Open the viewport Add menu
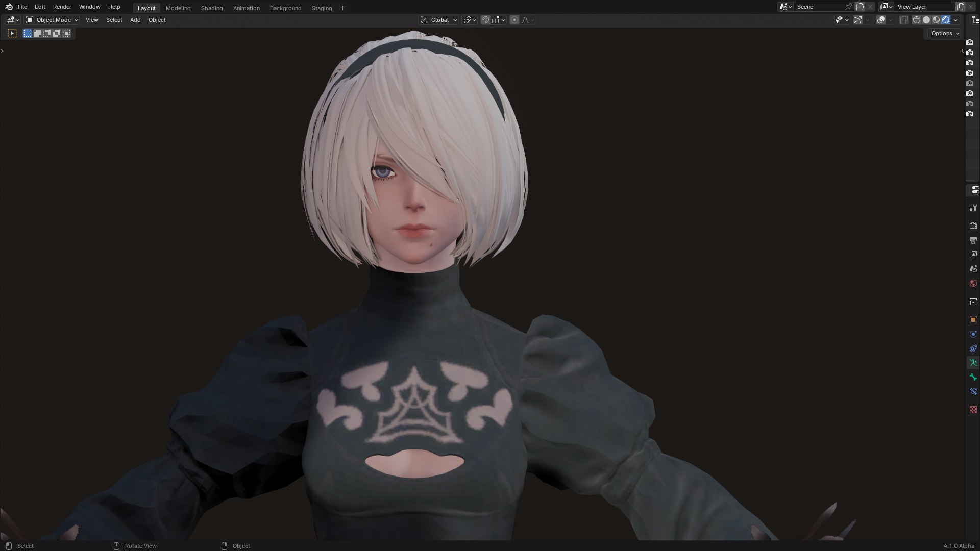Viewport: 980px width, 551px height. pos(135,20)
